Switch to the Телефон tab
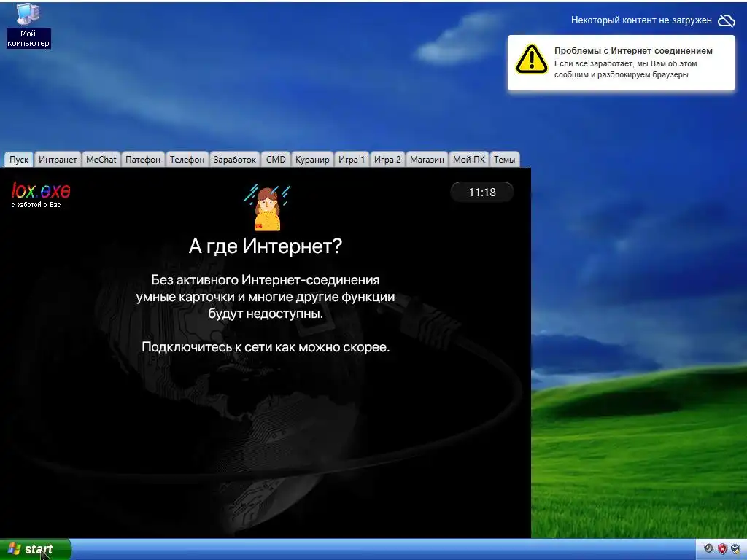 (x=187, y=160)
